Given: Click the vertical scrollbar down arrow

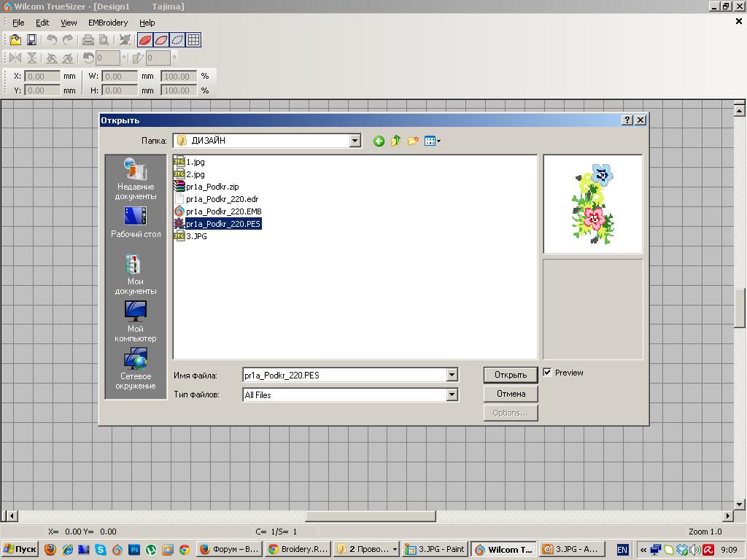Looking at the screenshot, I should point(739,505).
